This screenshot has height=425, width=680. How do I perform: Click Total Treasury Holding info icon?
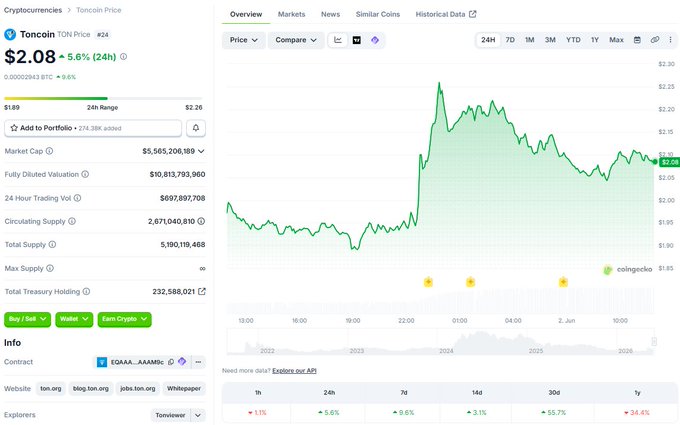[86, 291]
